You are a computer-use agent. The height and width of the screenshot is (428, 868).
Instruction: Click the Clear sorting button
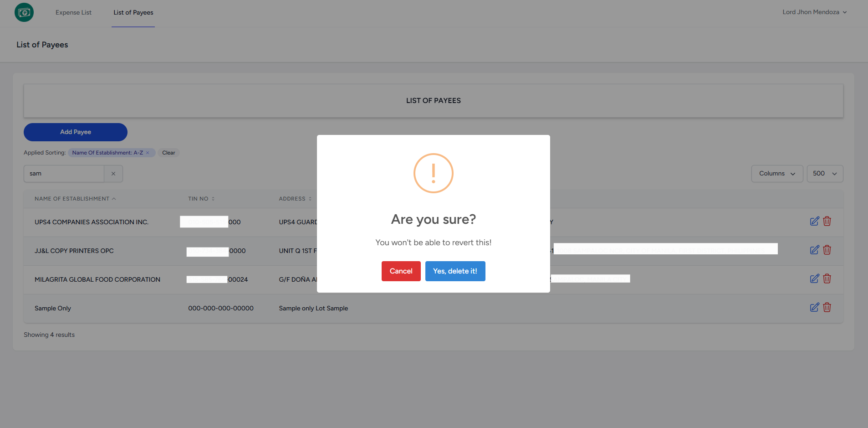[x=168, y=153]
